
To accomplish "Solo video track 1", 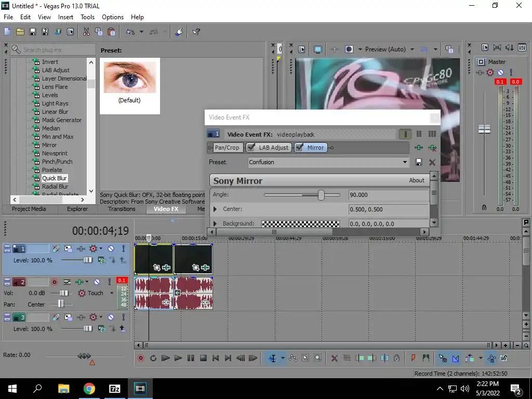I will pyautogui.click(x=124, y=249).
